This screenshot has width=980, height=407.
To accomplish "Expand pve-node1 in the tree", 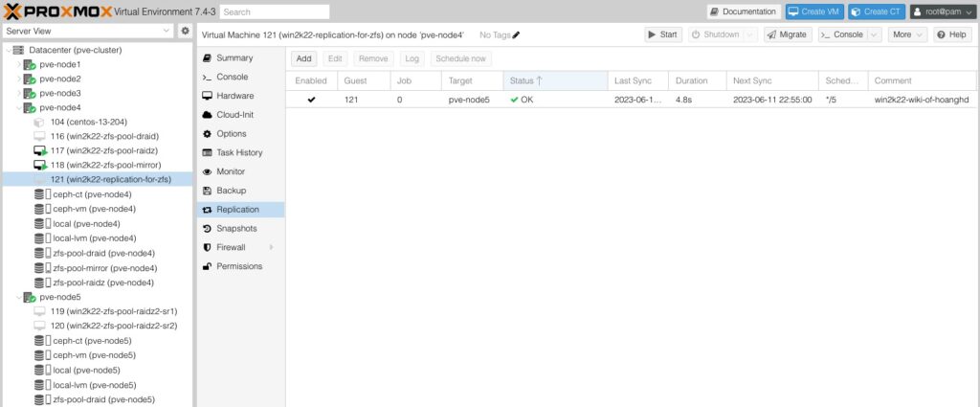I will (x=19, y=64).
